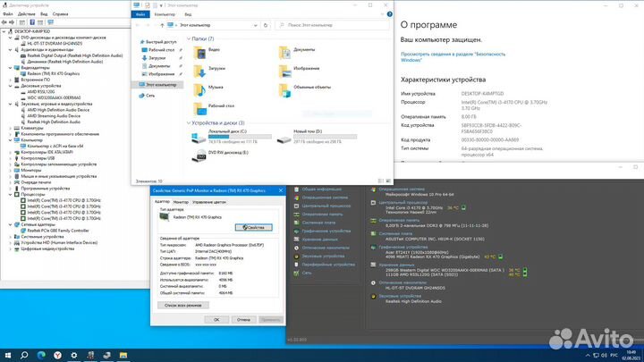The width and height of the screenshot is (644, 362).
Task: Click the Операционная система heading in Speccy summary
Action: tap(402, 189)
